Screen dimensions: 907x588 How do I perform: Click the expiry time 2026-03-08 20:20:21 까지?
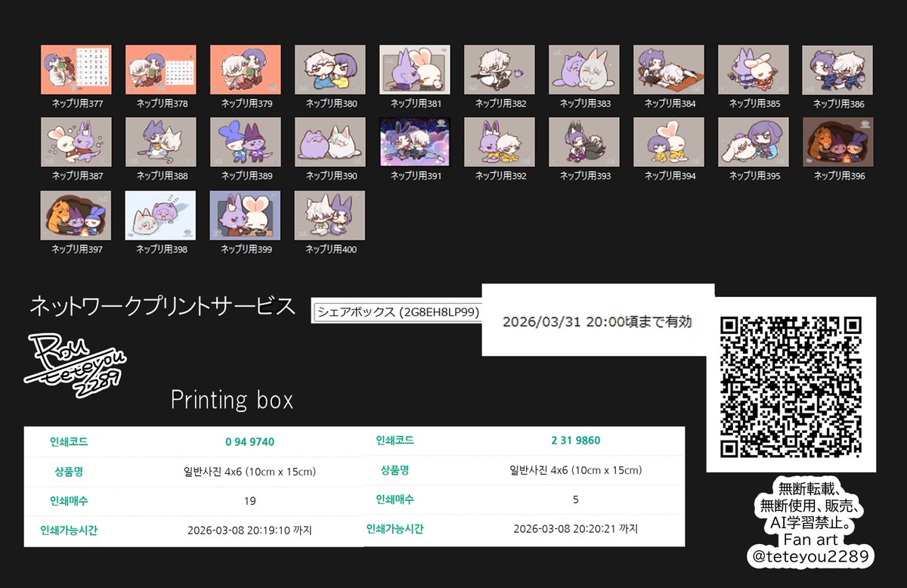(x=576, y=528)
